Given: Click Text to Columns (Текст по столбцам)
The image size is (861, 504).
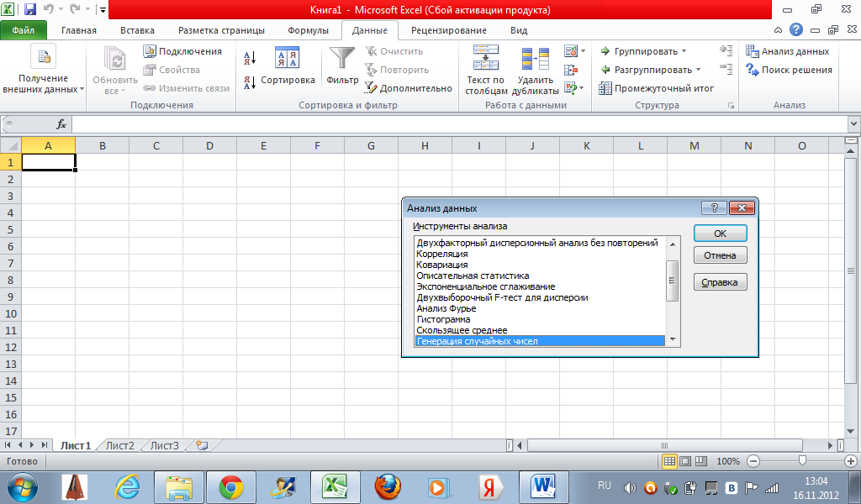Looking at the screenshot, I should coord(486,71).
